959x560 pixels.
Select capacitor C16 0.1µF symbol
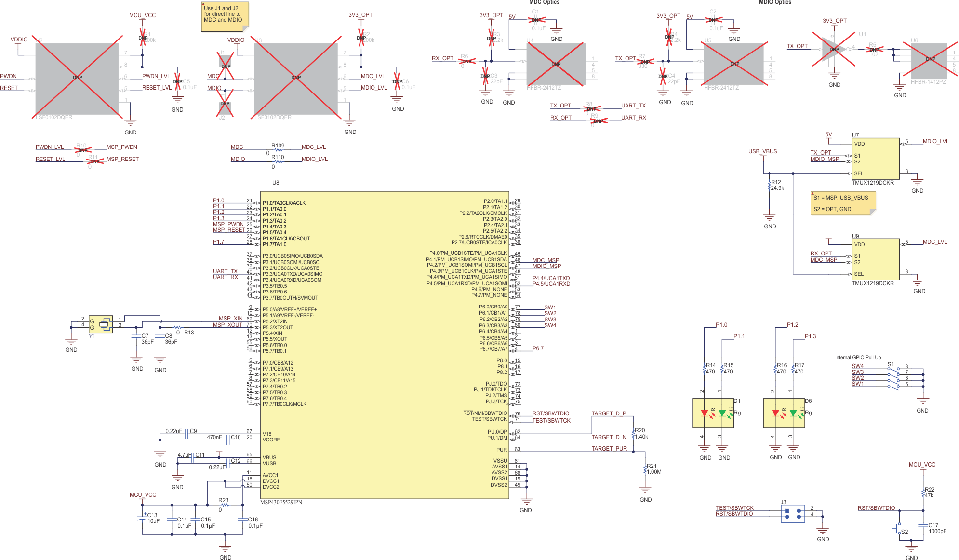(242, 520)
